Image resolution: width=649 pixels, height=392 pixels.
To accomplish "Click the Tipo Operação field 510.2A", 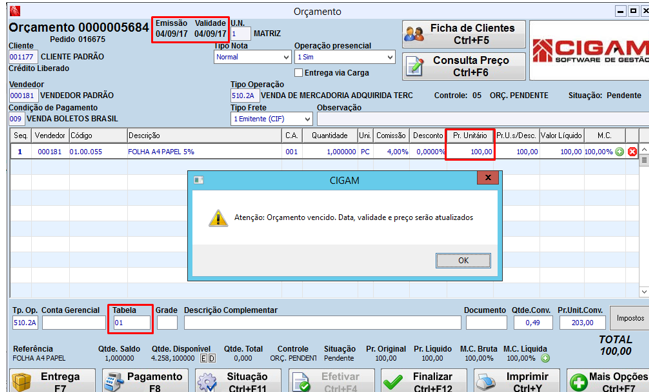I will (244, 96).
